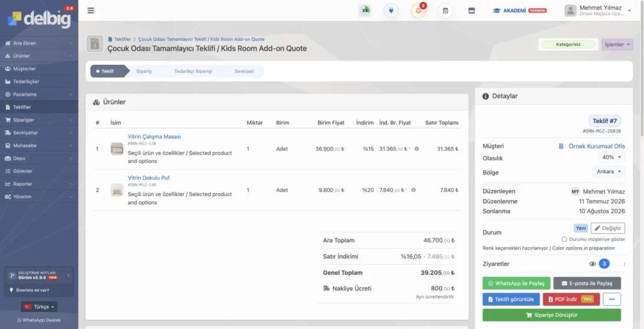Open the Olasılık 40% dropdown
644x329 pixels.
(x=611, y=157)
